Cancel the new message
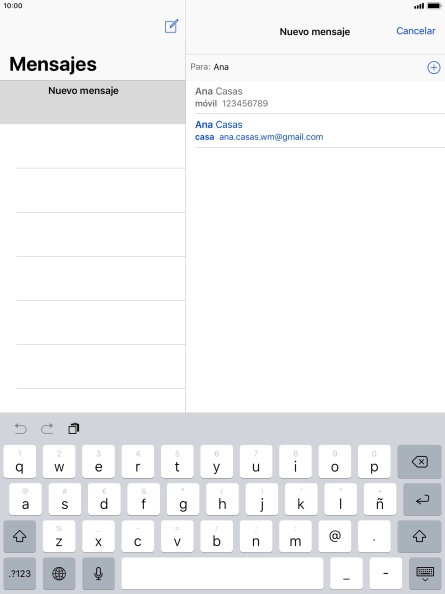The image size is (445, 594). coord(415,31)
